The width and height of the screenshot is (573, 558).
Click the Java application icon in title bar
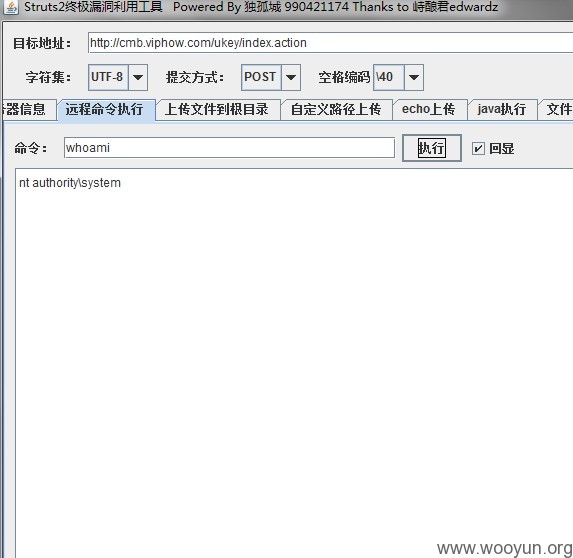click(10, 7)
